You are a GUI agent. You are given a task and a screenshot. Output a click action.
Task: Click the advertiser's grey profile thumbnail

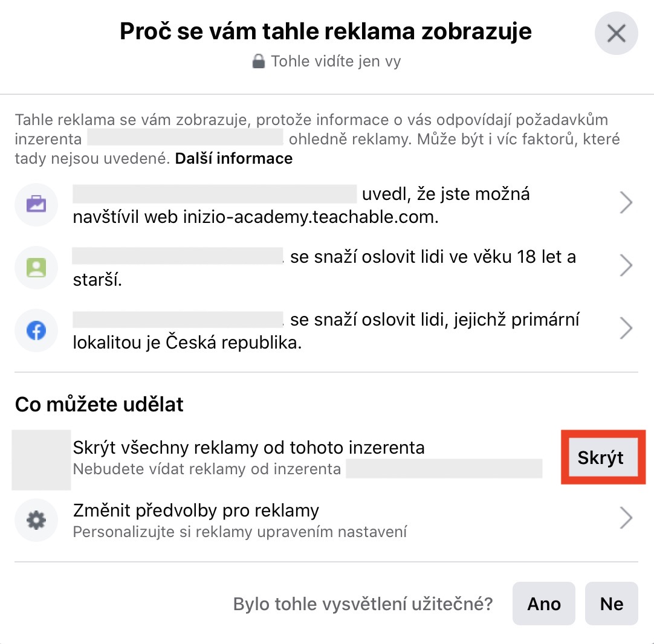41,459
